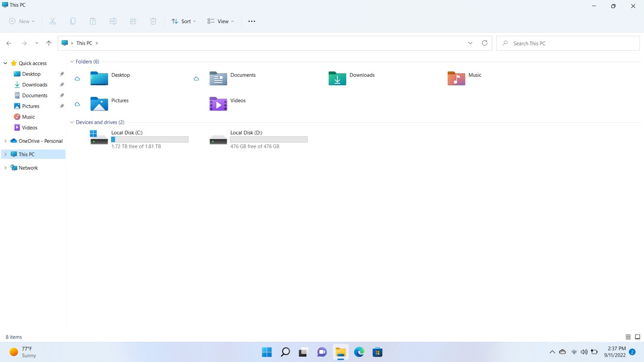Open the See more ellipsis menu

[x=252, y=21]
